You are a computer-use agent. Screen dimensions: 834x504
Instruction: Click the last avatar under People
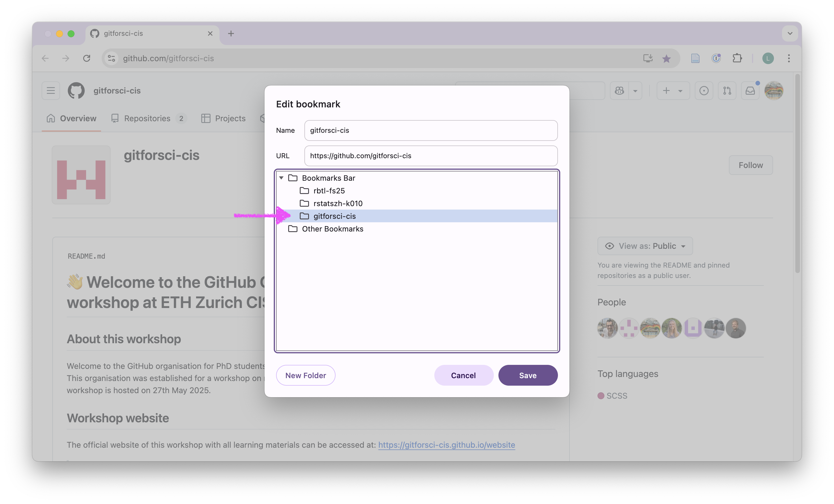pos(736,328)
